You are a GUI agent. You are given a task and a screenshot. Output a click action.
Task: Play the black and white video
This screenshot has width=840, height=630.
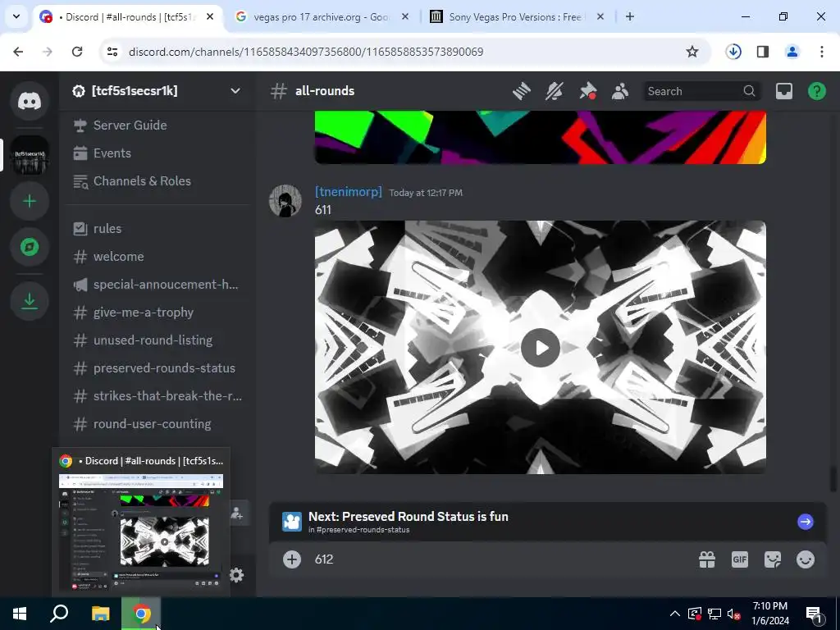click(x=541, y=348)
